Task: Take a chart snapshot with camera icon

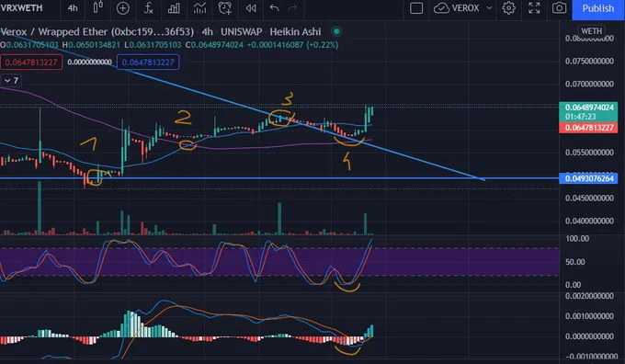Action: point(559,8)
